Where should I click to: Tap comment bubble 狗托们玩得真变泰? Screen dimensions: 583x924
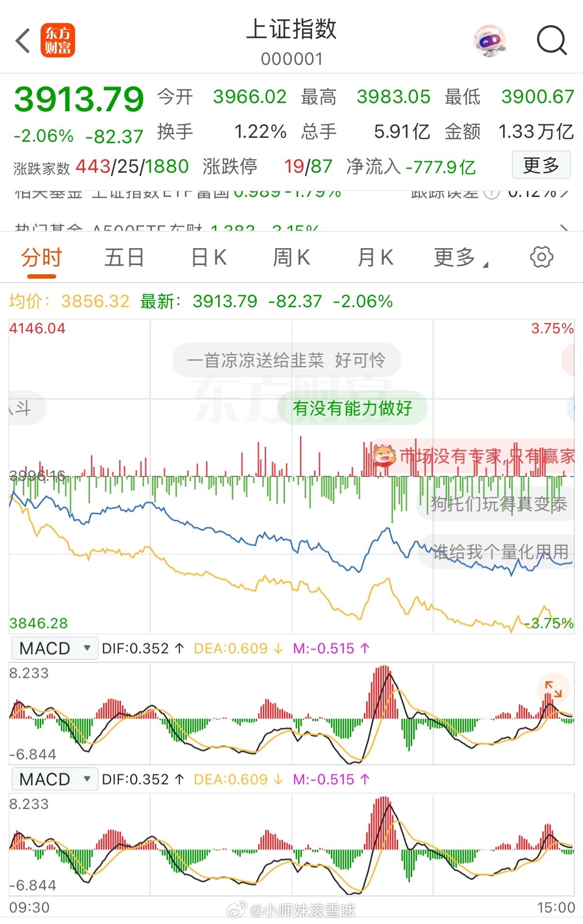coord(496,504)
